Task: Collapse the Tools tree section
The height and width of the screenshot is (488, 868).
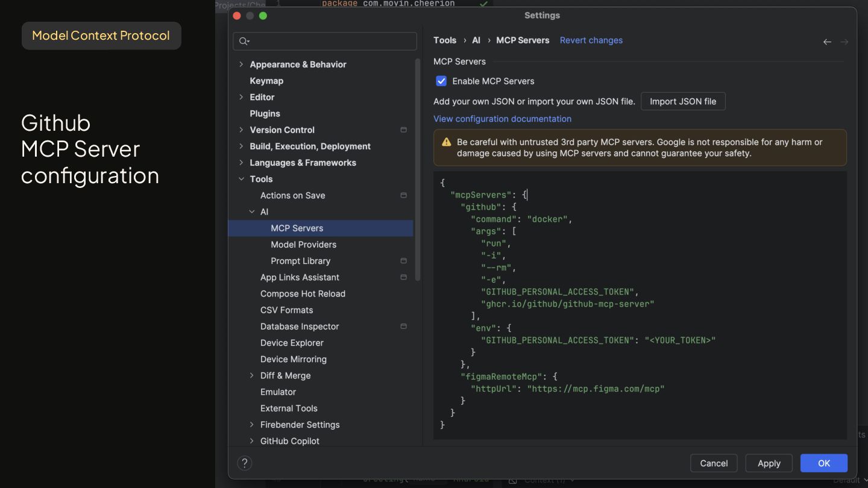Action: (241, 179)
